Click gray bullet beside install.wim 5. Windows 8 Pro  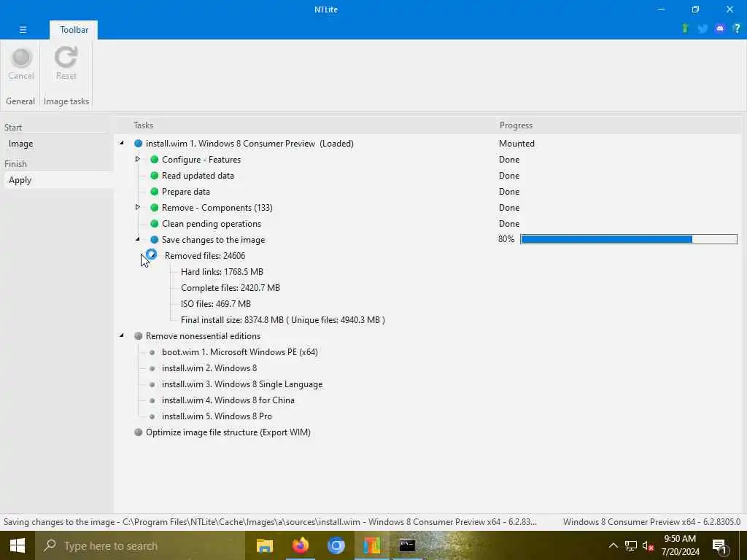click(x=152, y=416)
